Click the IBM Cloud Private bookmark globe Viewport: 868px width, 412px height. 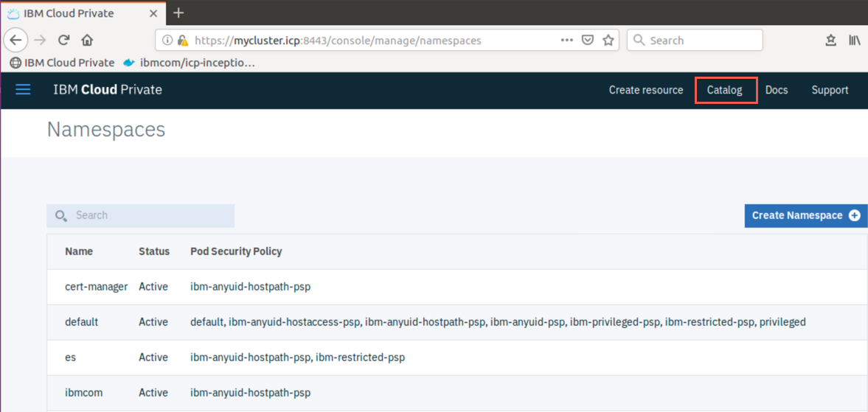(15, 63)
